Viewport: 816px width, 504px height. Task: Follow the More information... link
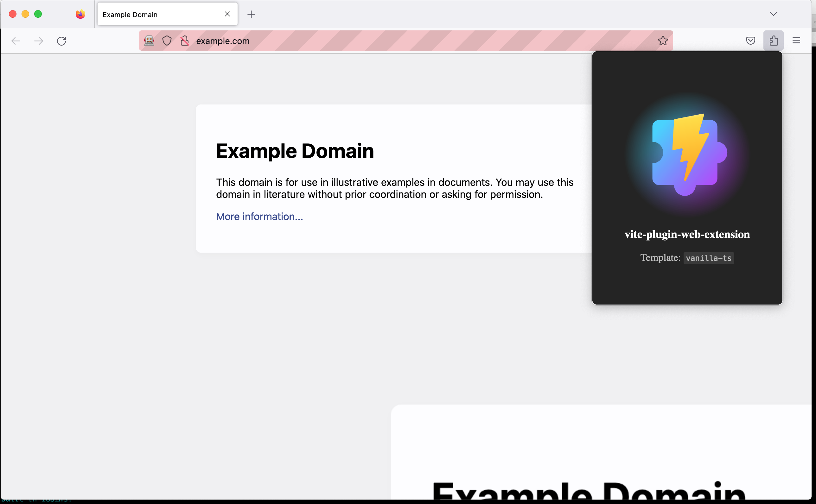point(259,217)
